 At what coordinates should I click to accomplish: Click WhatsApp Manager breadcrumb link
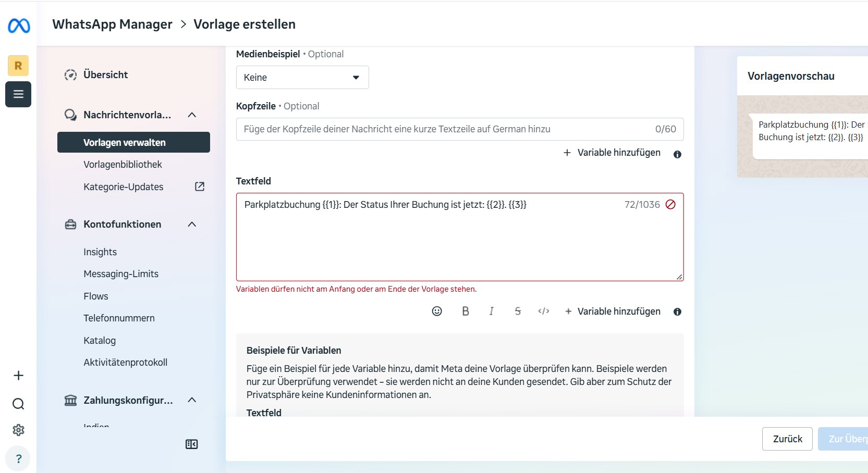112,24
